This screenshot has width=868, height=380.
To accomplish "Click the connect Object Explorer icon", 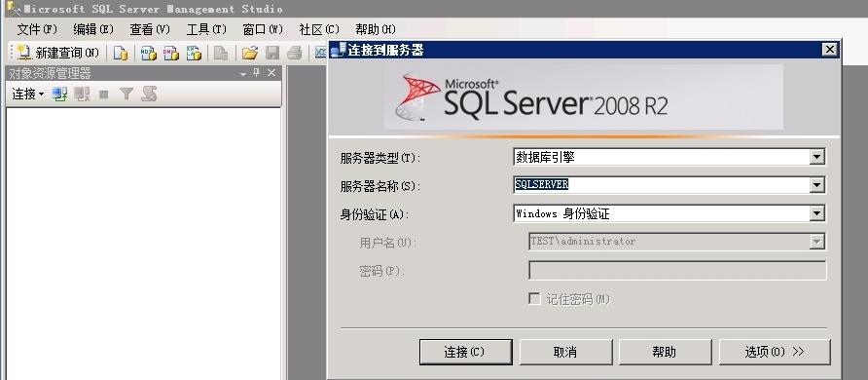I will coord(59,95).
